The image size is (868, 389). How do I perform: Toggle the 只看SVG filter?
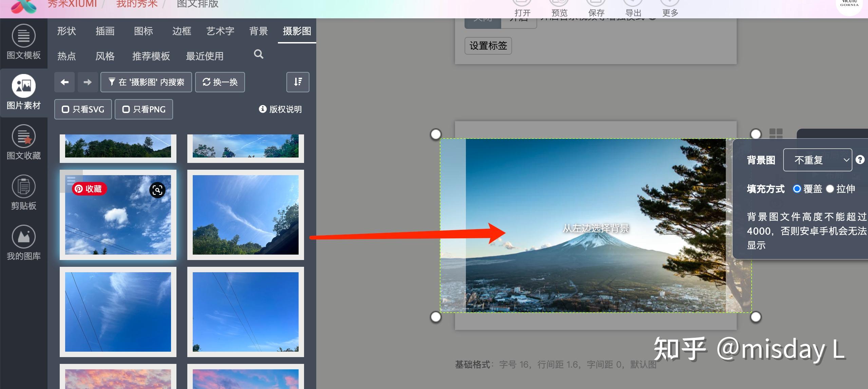pyautogui.click(x=83, y=109)
